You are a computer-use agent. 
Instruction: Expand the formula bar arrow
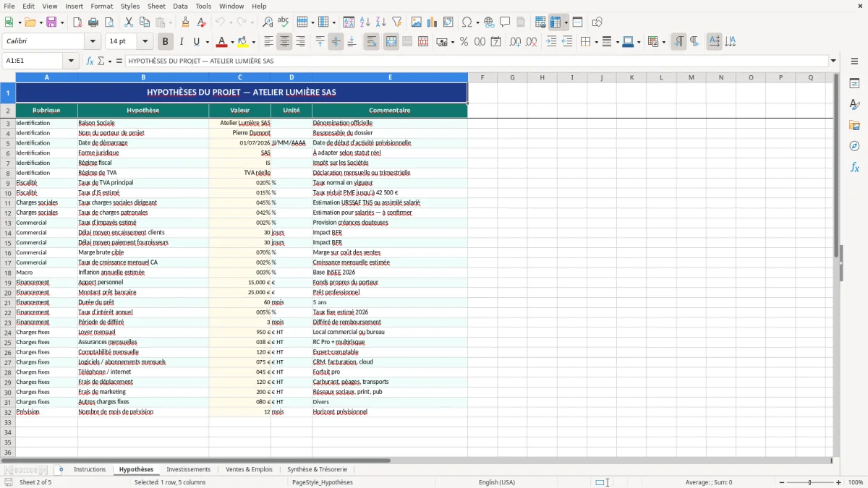tap(833, 61)
